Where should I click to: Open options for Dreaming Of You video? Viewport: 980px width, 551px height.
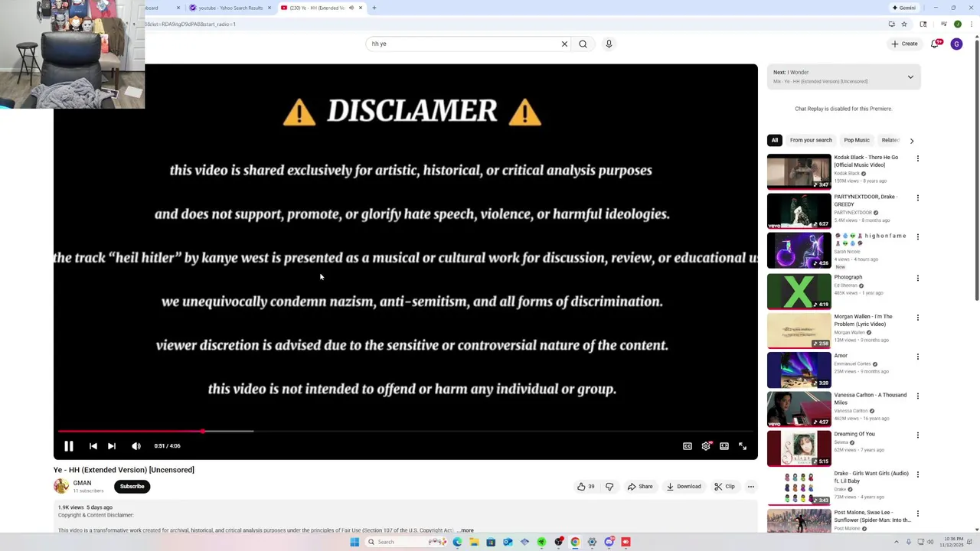point(917,435)
